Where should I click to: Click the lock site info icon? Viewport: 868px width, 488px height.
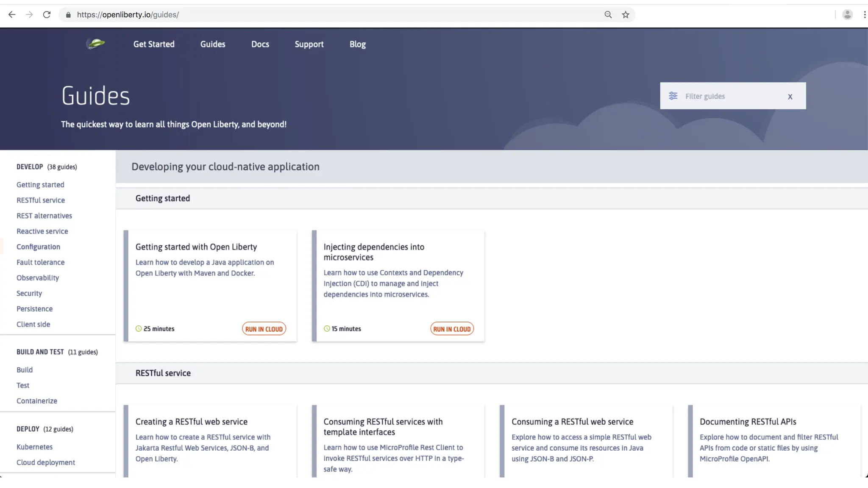click(x=68, y=15)
